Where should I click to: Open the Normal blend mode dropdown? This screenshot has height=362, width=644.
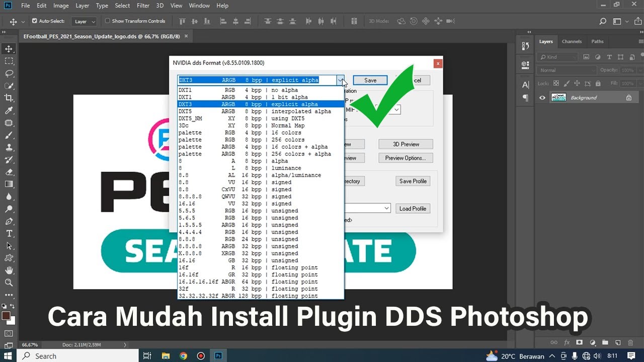(566, 70)
